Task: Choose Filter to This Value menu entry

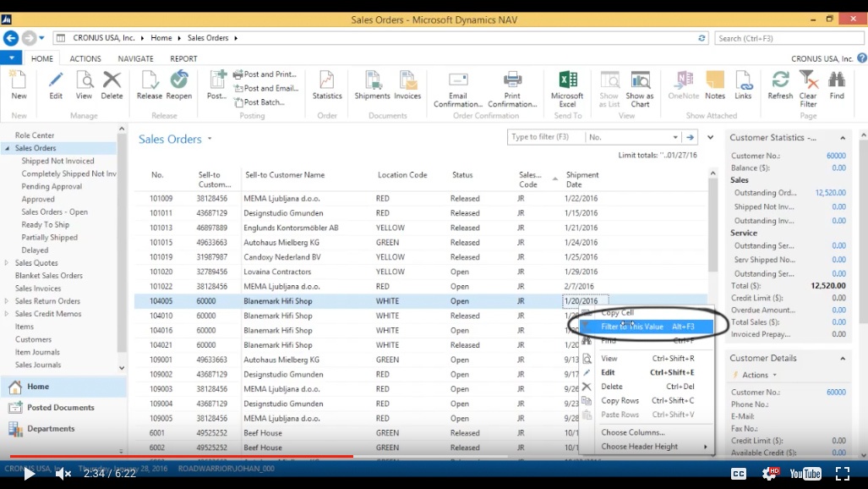Action: click(x=647, y=327)
